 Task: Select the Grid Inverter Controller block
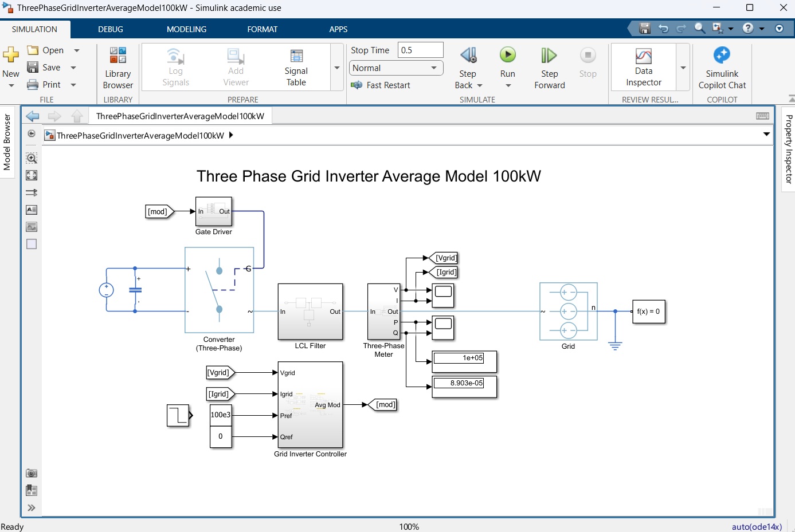pos(310,405)
